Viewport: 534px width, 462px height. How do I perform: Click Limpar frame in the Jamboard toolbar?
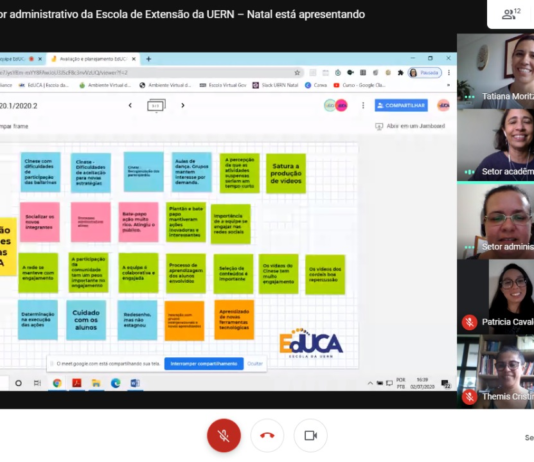click(x=14, y=126)
